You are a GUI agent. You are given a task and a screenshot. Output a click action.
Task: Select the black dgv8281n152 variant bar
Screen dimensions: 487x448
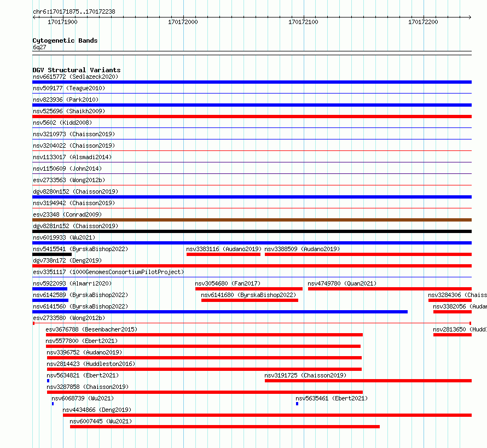tap(252, 231)
